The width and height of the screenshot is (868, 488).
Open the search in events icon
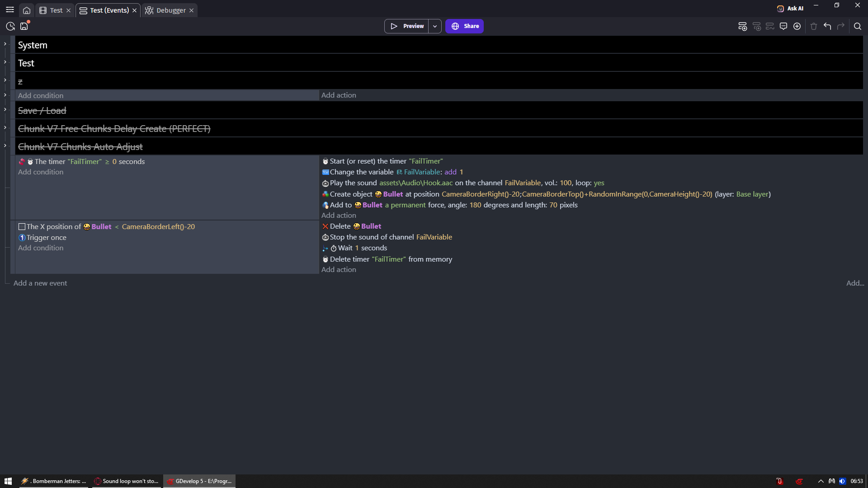coord(857,26)
